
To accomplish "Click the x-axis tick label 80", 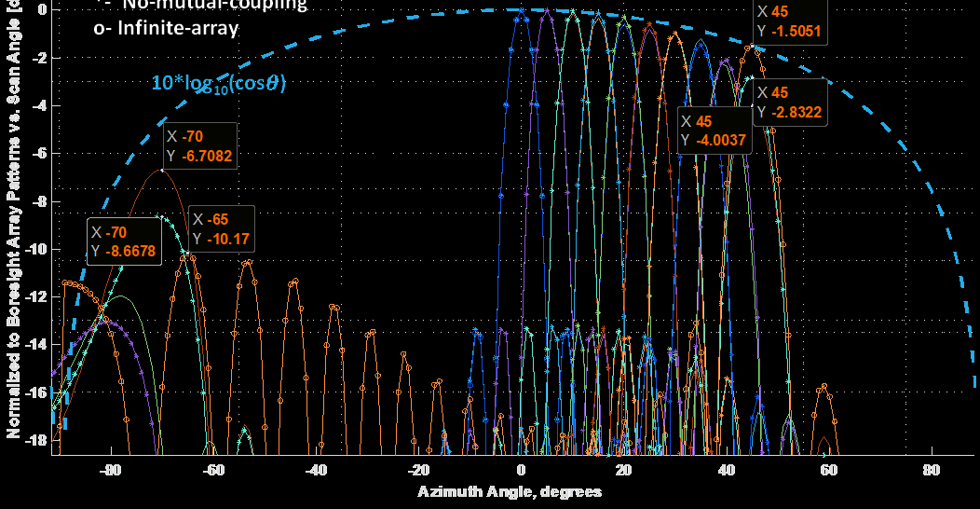I will coord(931,470).
